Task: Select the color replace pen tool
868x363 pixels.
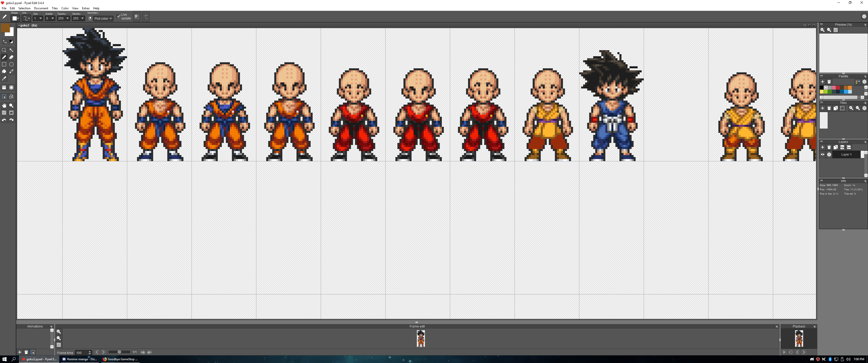Action: pyautogui.click(x=11, y=71)
